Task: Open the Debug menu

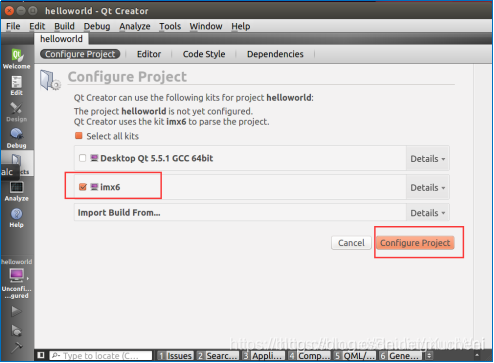Action: (x=97, y=26)
